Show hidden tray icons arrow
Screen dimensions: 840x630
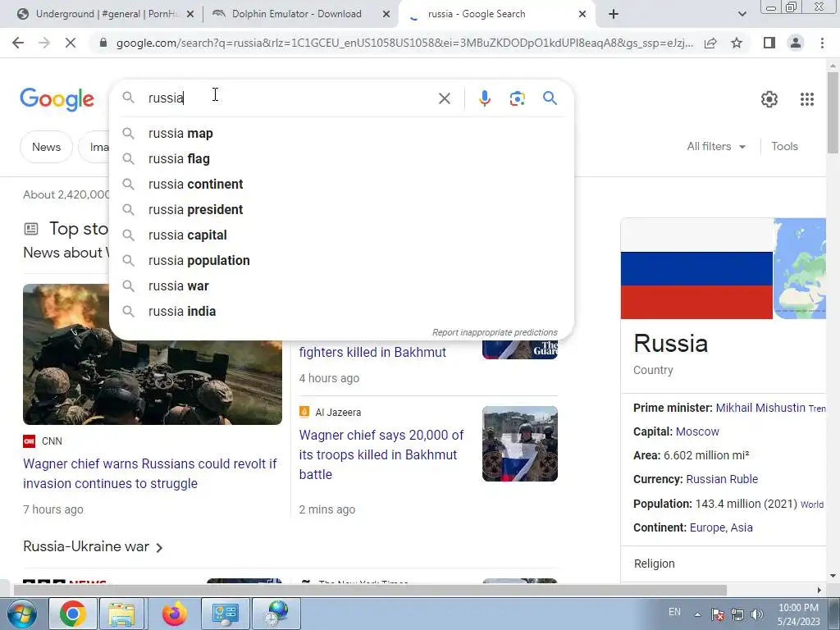pos(697,614)
